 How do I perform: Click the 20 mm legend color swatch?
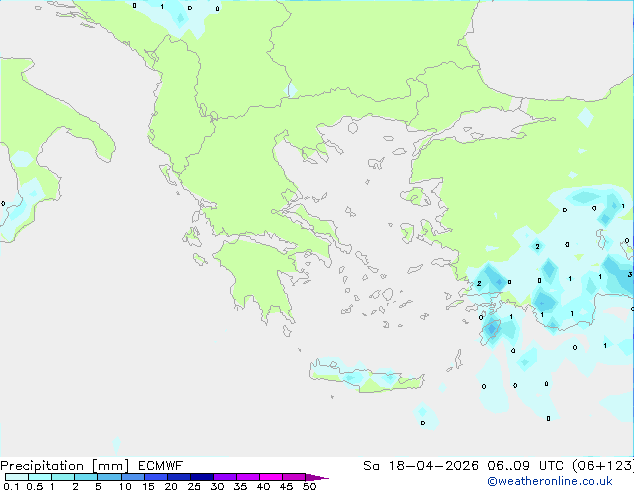point(178,477)
